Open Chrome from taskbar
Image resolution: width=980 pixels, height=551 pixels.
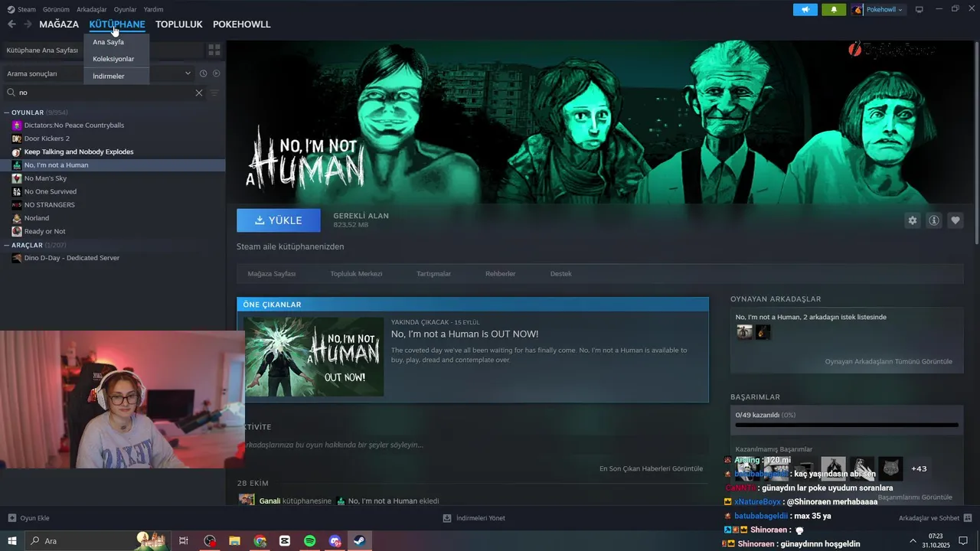point(260,541)
